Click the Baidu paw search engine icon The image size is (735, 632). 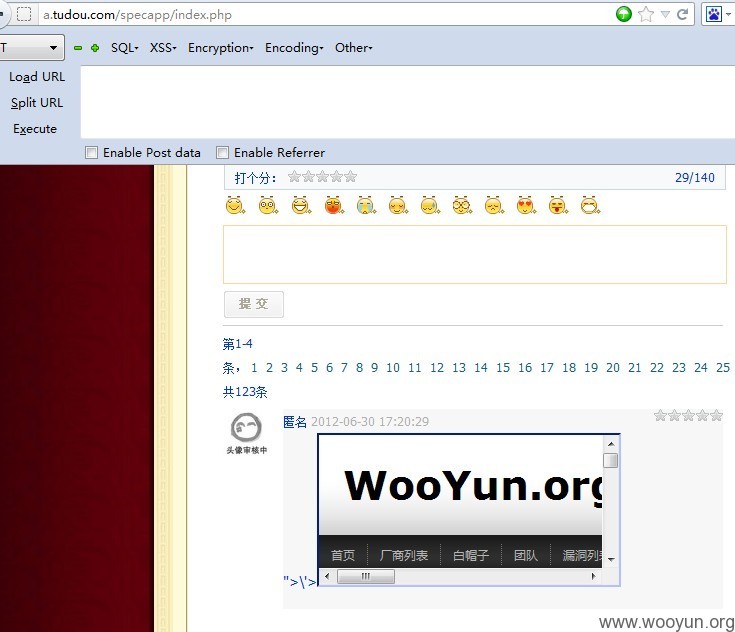[714, 14]
